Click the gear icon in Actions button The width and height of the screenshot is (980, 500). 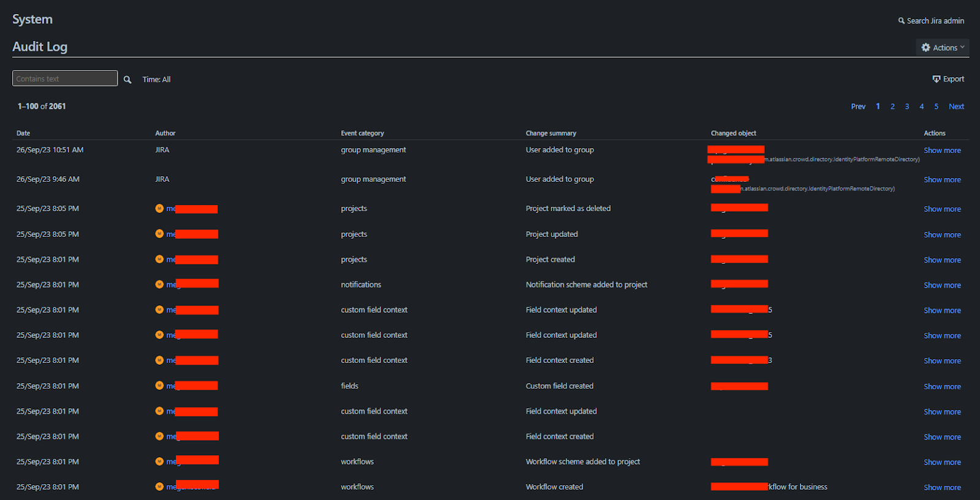[925, 48]
